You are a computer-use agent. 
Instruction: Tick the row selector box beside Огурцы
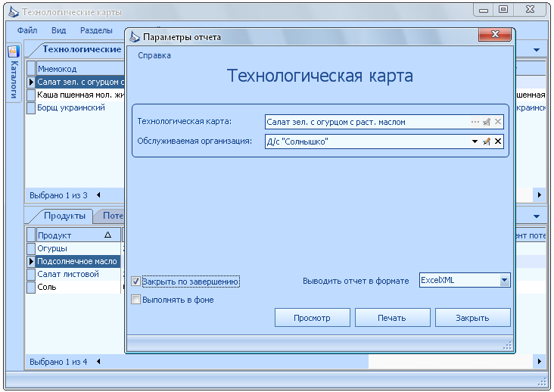[31, 248]
